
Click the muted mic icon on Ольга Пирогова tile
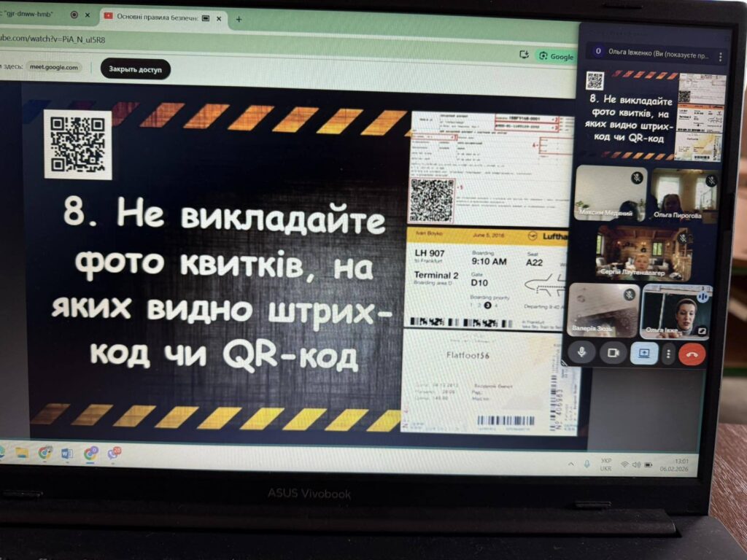pyautogui.click(x=711, y=181)
